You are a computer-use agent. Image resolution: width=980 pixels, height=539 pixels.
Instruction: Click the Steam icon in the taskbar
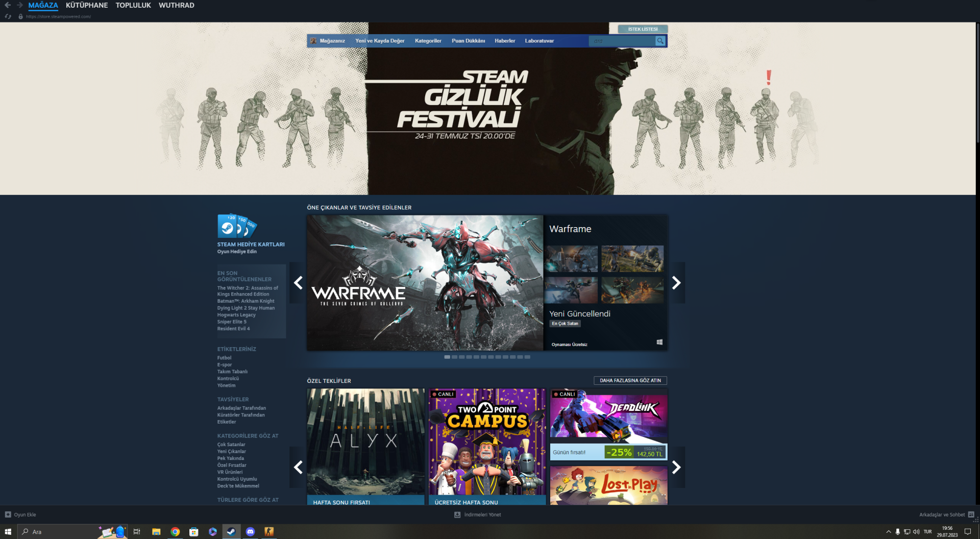click(231, 532)
